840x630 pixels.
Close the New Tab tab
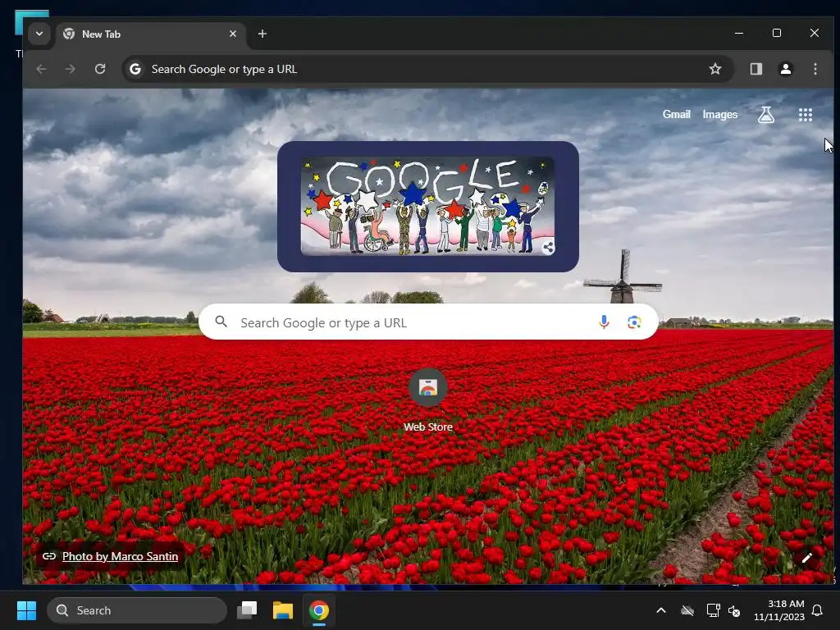point(233,34)
